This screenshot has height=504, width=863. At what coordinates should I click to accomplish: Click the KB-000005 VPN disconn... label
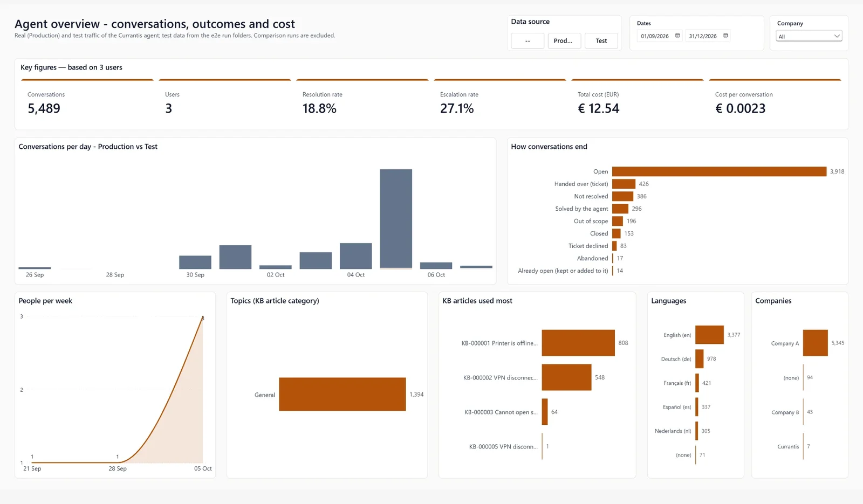pyautogui.click(x=503, y=447)
